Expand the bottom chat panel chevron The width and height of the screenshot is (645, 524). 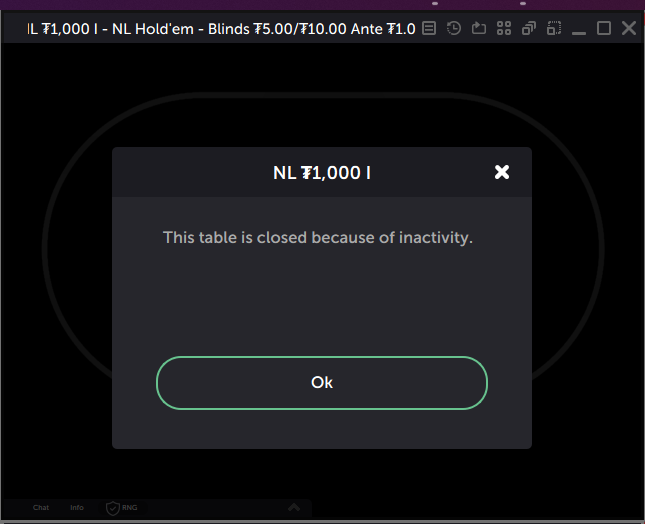point(293,507)
